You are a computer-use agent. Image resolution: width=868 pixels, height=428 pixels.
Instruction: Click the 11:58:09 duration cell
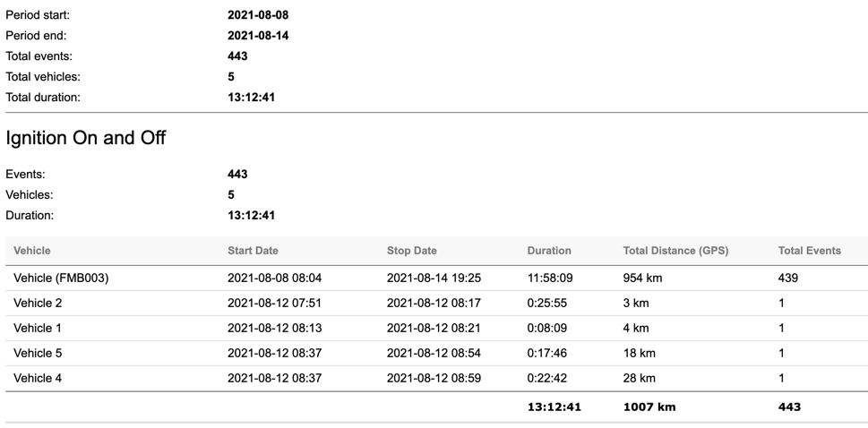(550, 278)
